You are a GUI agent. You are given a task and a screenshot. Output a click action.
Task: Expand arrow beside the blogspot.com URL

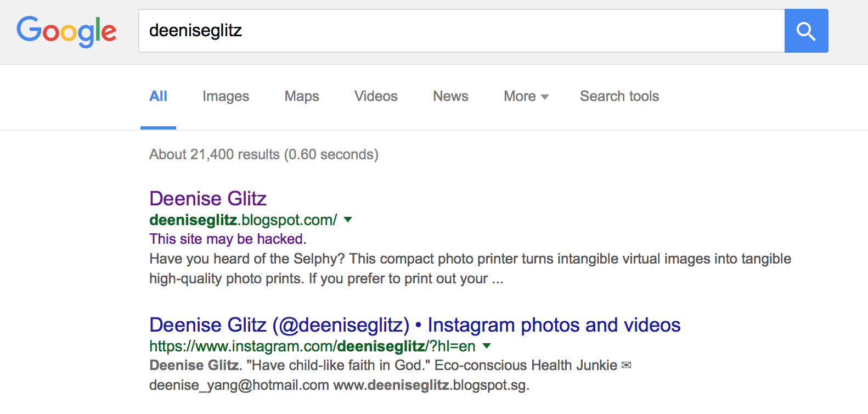pos(348,220)
